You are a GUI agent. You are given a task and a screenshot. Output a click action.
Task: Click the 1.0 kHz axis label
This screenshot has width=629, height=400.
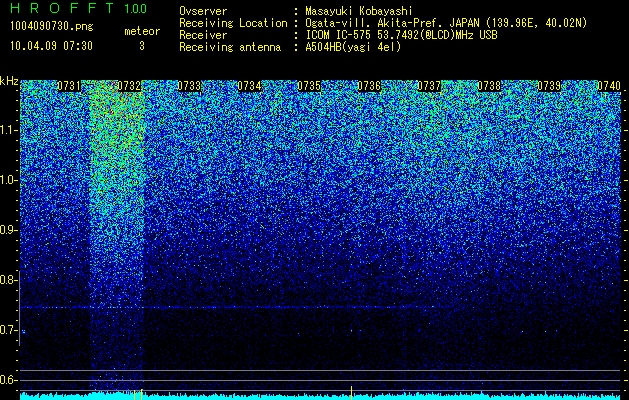coord(9,180)
